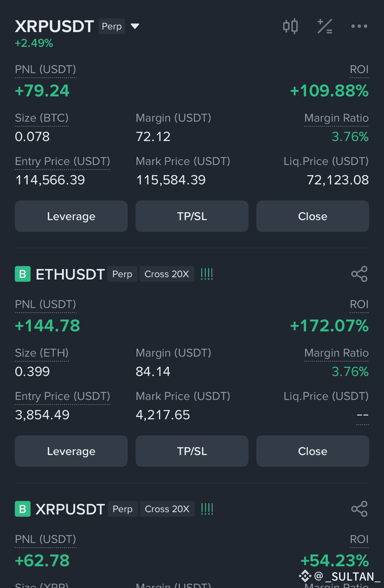Close the first position at top
This screenshot has height=588, width=384.
coord(313,216)
